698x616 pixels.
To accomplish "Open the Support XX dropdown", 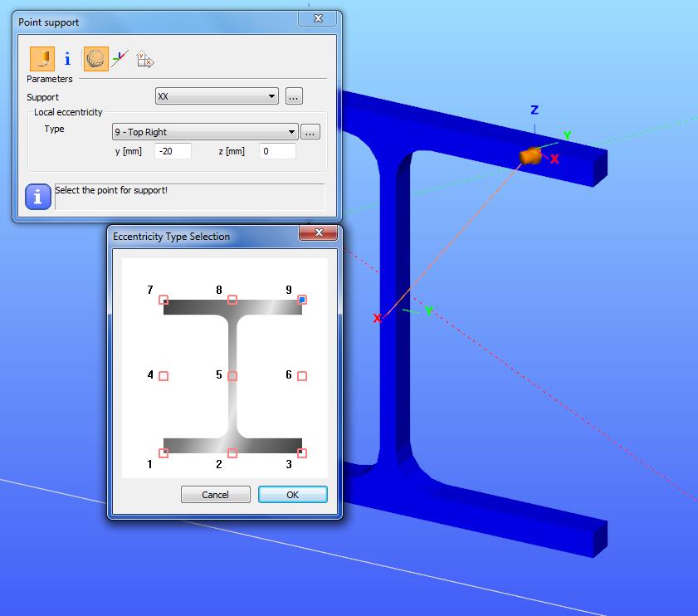I will click(x=217, y=96).
